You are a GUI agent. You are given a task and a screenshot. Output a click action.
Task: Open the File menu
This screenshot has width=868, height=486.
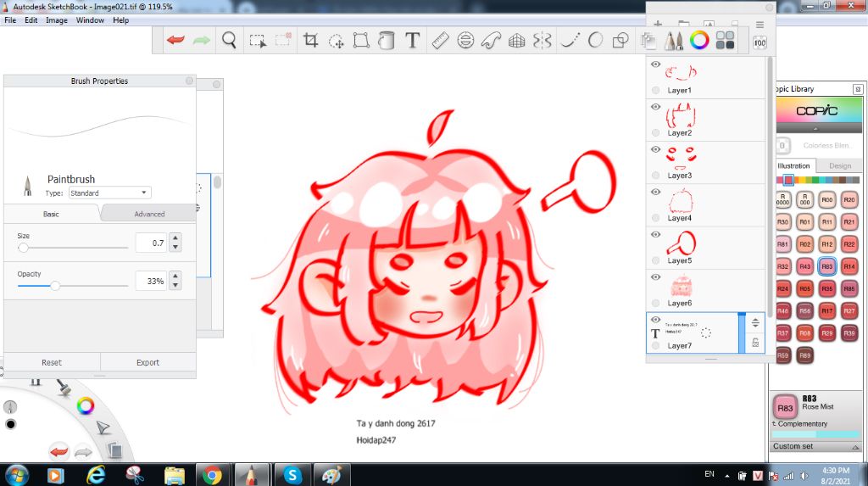[x=10, y=20]
